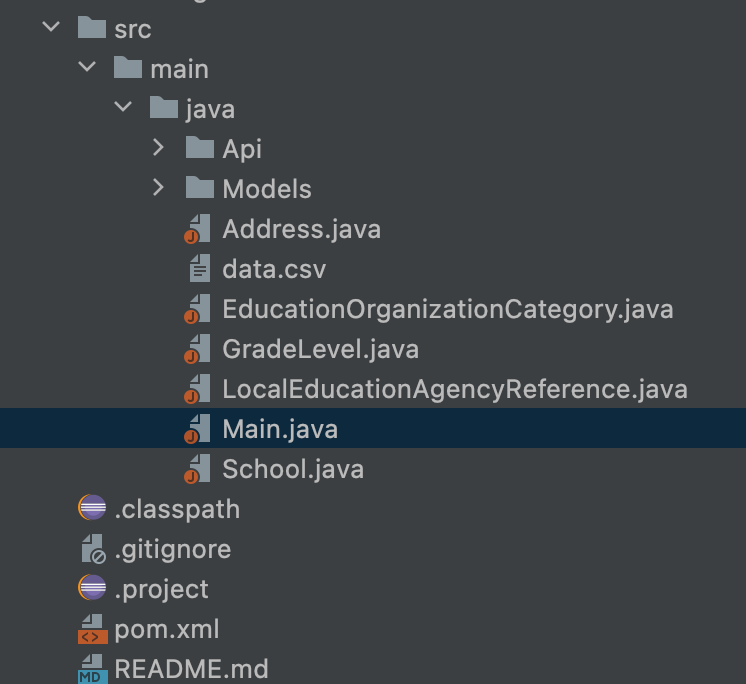The width and height of the screenshot is (746, 684).
Task: Click the Api folder icon
Action: (200, 147)
